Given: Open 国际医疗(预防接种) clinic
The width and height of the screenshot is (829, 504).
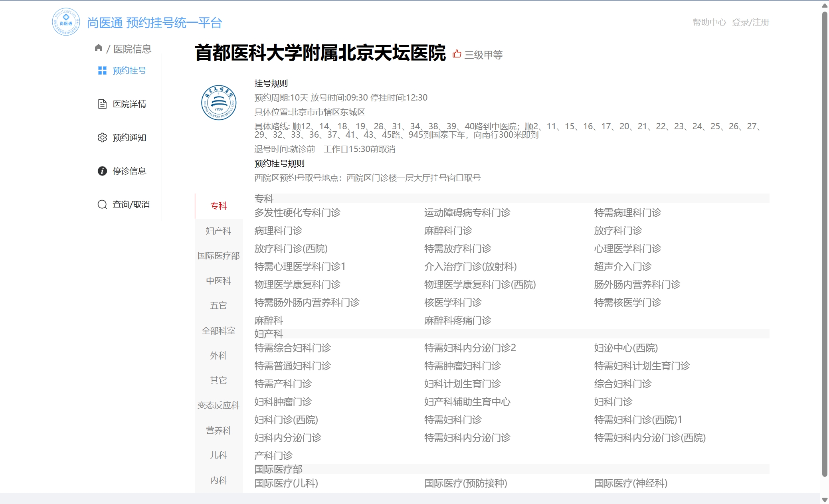Looking at the screenshot, I should [x=466, y=483].
